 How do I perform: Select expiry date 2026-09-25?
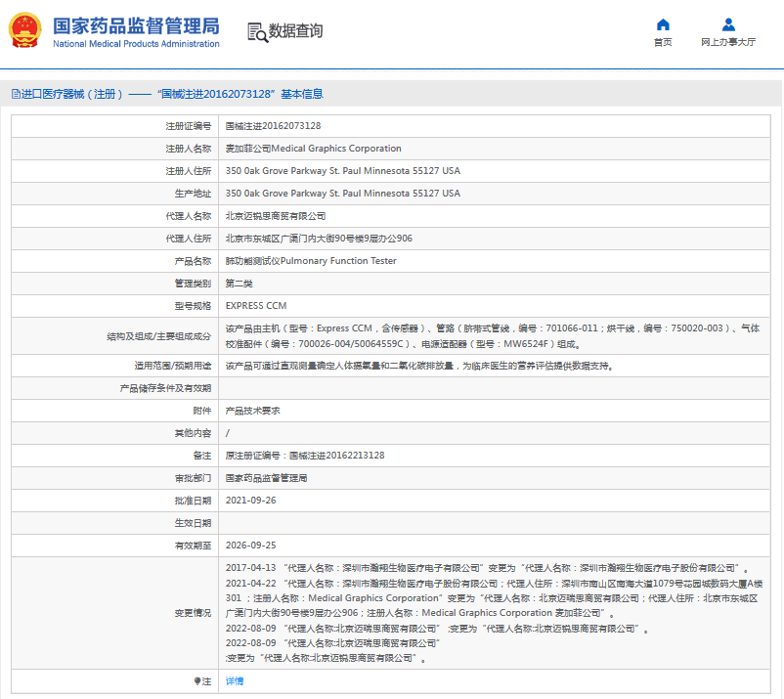(x=251, y=546)
